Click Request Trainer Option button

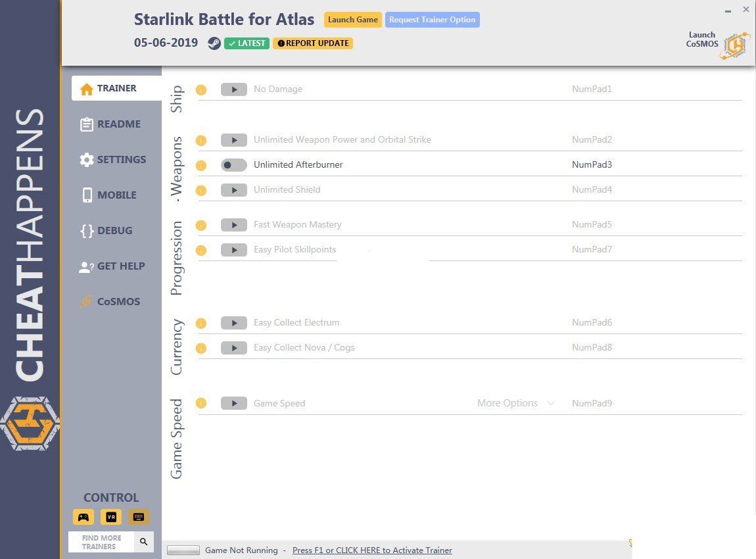click(x=433, y=20)
